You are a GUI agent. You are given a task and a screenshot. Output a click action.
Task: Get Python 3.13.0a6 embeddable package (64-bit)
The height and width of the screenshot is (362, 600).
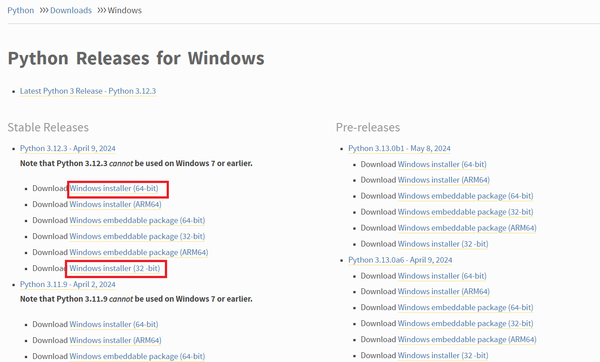[465, 308]
